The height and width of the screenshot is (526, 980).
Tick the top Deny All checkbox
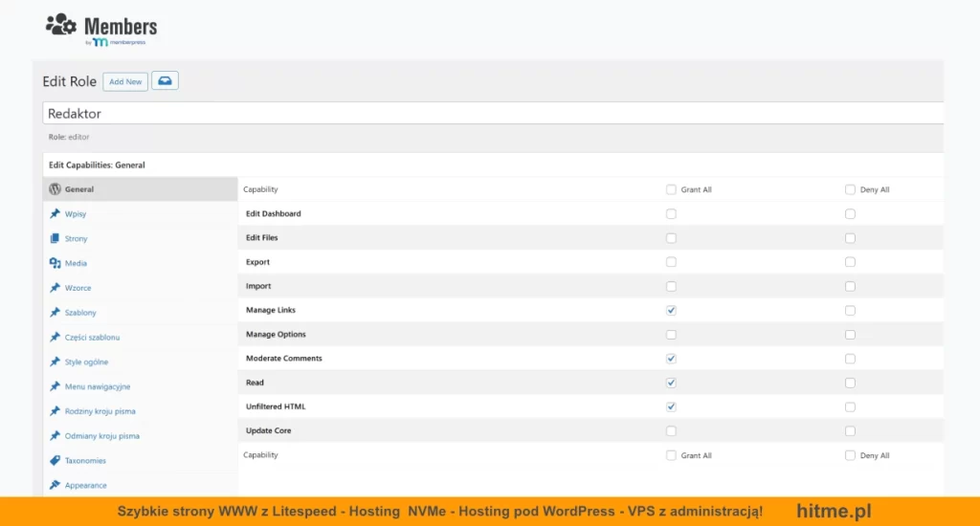[x=850, y=189]
